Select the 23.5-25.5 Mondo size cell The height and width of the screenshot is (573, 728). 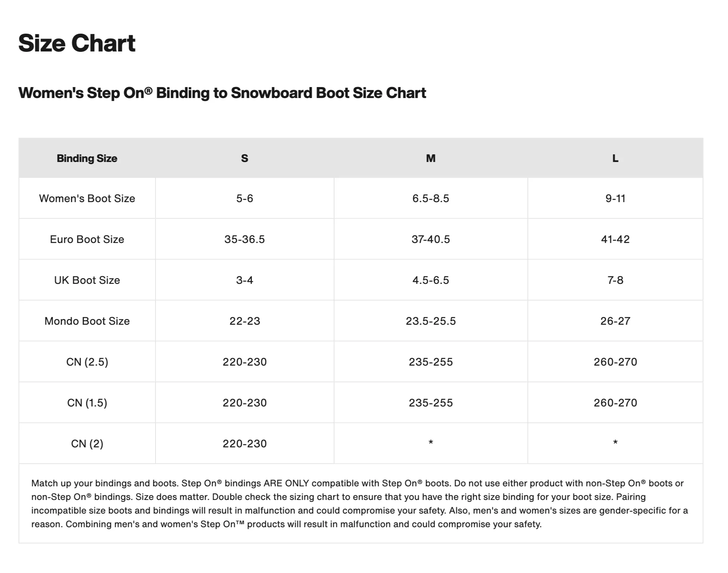(431, 321)
